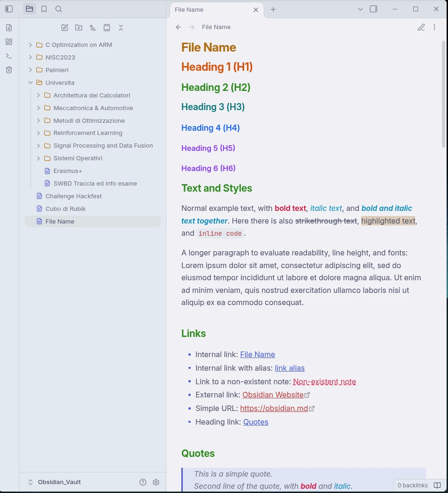This screenshot has height=493, width=448.
Task: Click the auto-reveal current file icon
Action: [107, 28]
